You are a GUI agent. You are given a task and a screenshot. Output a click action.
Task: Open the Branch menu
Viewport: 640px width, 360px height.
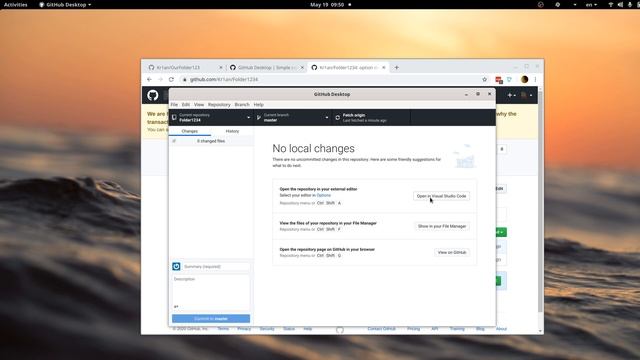point(242,104)
